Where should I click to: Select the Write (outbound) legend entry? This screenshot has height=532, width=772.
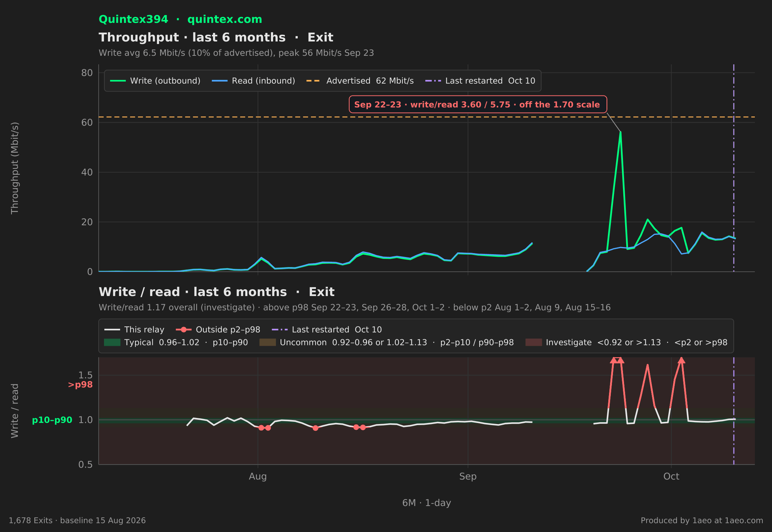click(x=155, y=81)
